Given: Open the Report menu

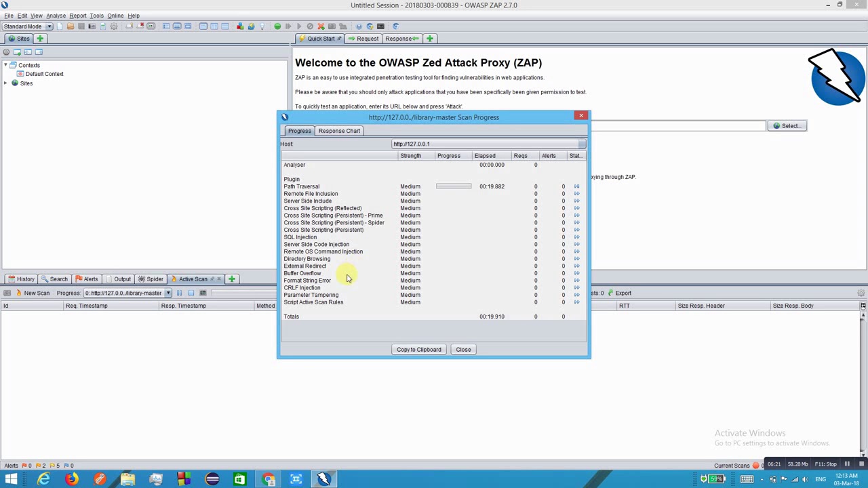Looking at the screenshot, I should [78, 16].
